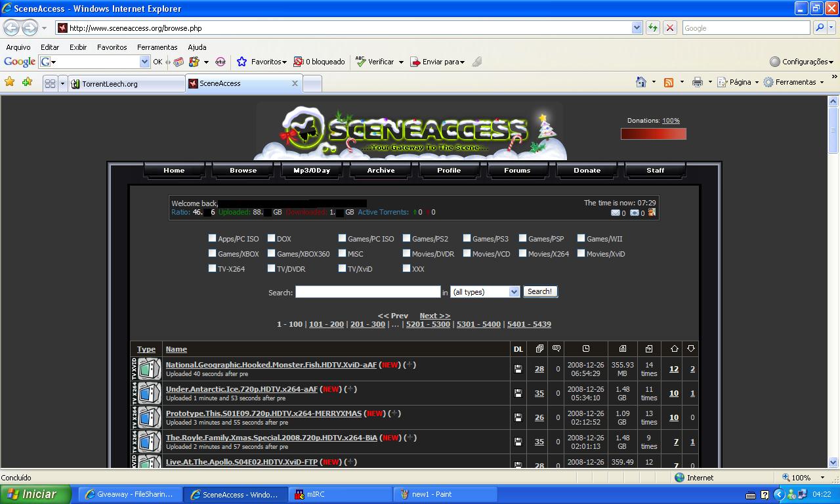Click the download disk icon for Prototype.This torrent

pos(518,417)
